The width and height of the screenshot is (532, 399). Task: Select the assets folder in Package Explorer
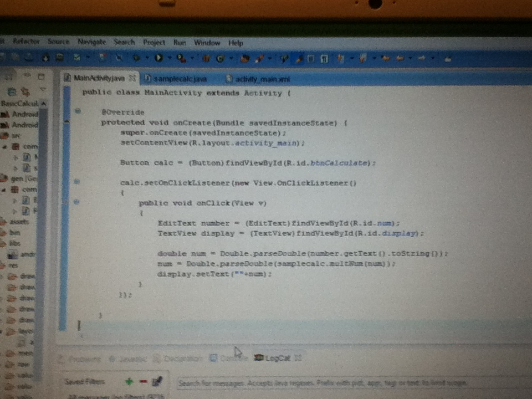point(15,222)
